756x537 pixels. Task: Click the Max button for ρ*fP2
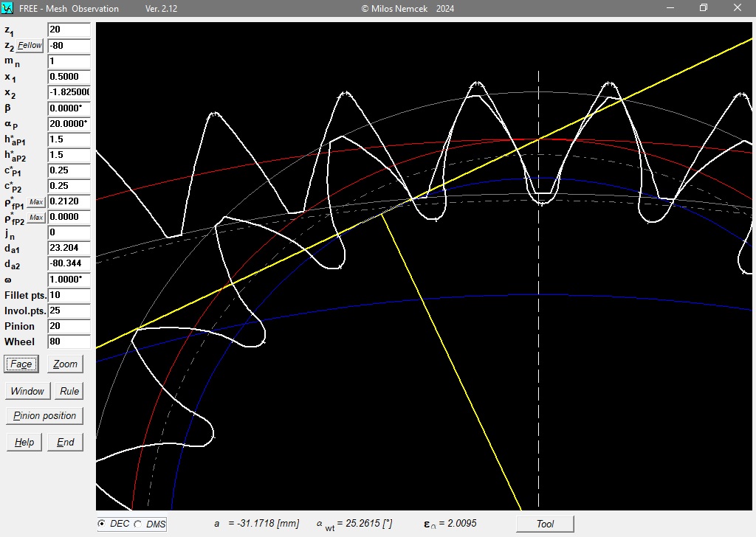[x=36, y=217]
